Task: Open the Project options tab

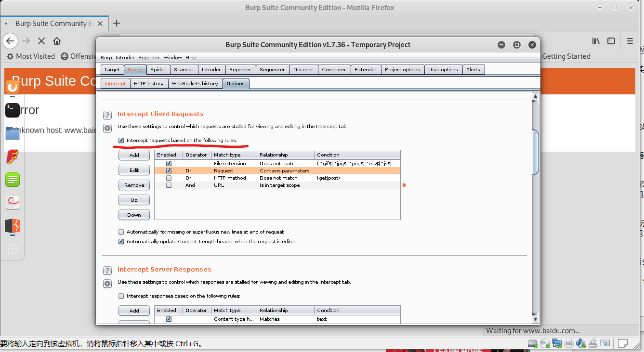Action: click(402, 70)
